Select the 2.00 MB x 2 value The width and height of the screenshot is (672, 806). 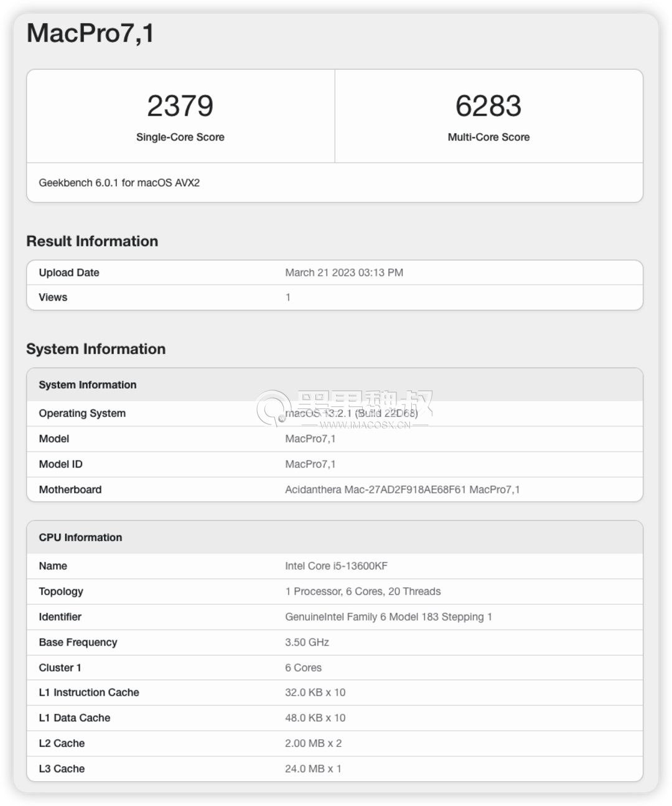314,744
